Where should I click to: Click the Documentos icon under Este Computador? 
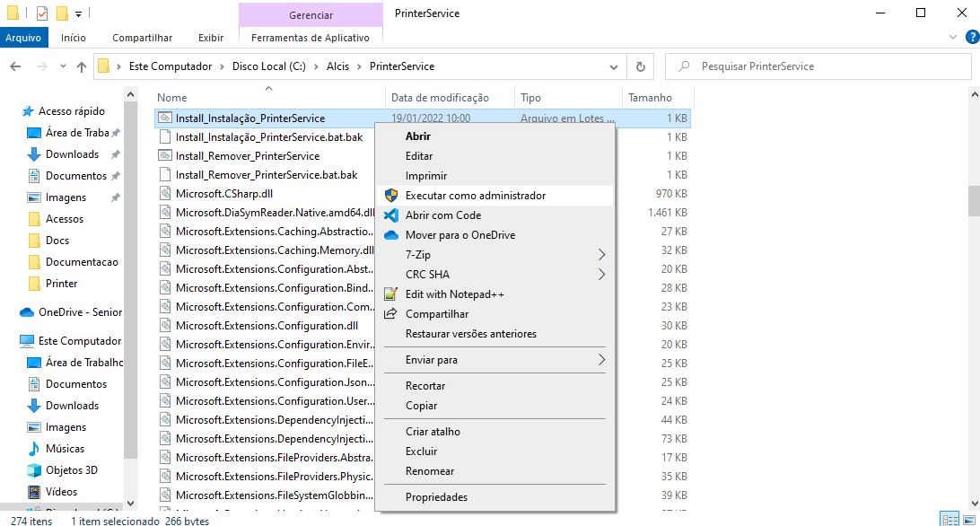34,384
